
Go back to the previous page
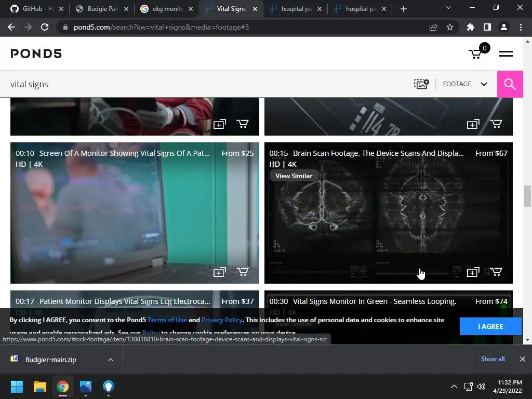pyautogui.click(x=11, y=27)
